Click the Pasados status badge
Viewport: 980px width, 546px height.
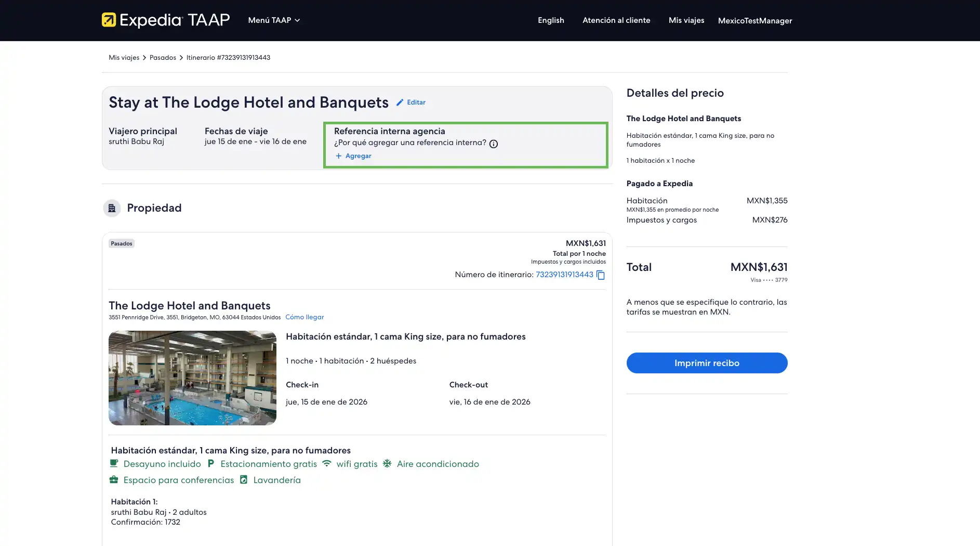point(122,243)
